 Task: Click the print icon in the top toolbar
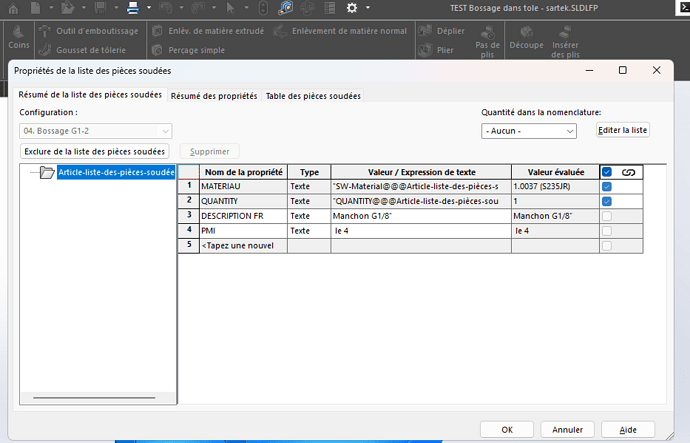click(132, 8)
